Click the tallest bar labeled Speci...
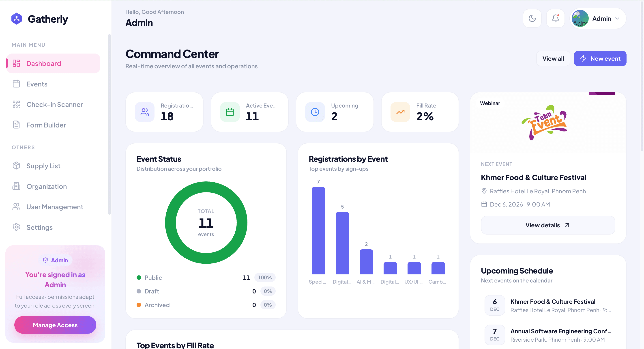This screenshot has width=644, height=349. coord(318,231)
